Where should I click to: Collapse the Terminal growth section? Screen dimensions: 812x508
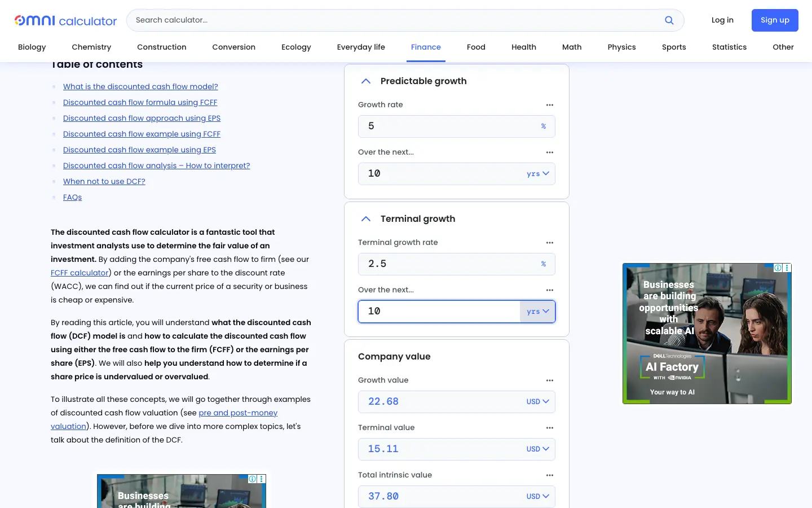pos(366,219)
